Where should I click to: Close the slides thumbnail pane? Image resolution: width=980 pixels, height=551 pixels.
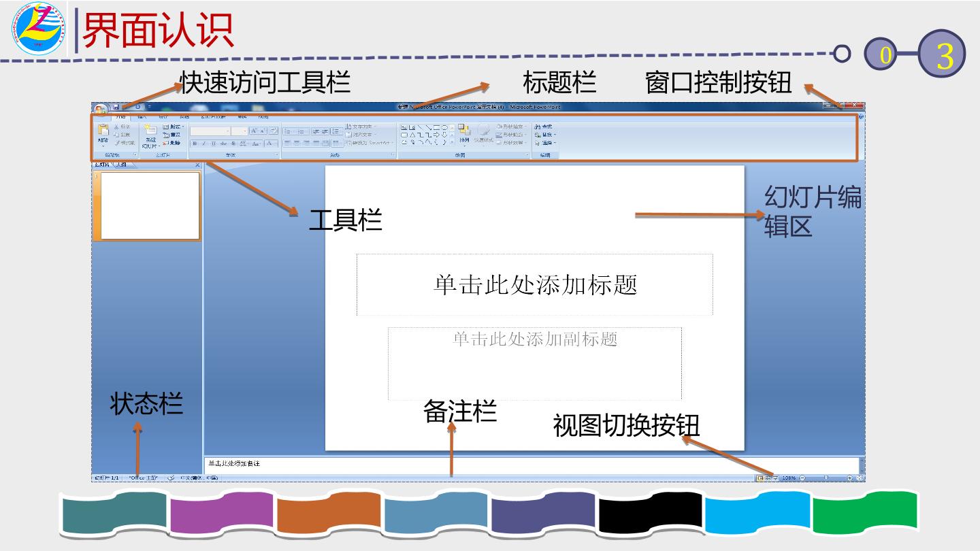(197, 165)
